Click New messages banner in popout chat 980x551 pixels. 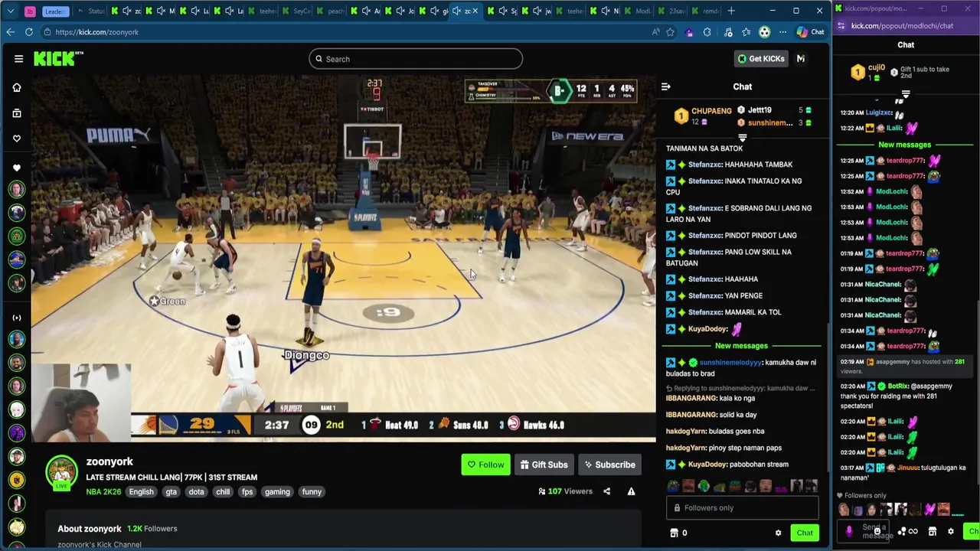[905, 145]
